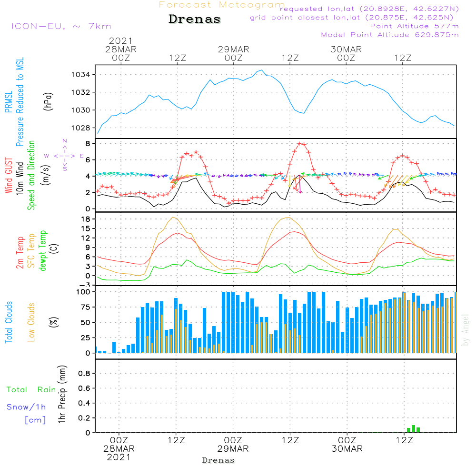Click the 'by Angel' watermark
Viewport: 476px width, 476px height.
pos(466,330)
